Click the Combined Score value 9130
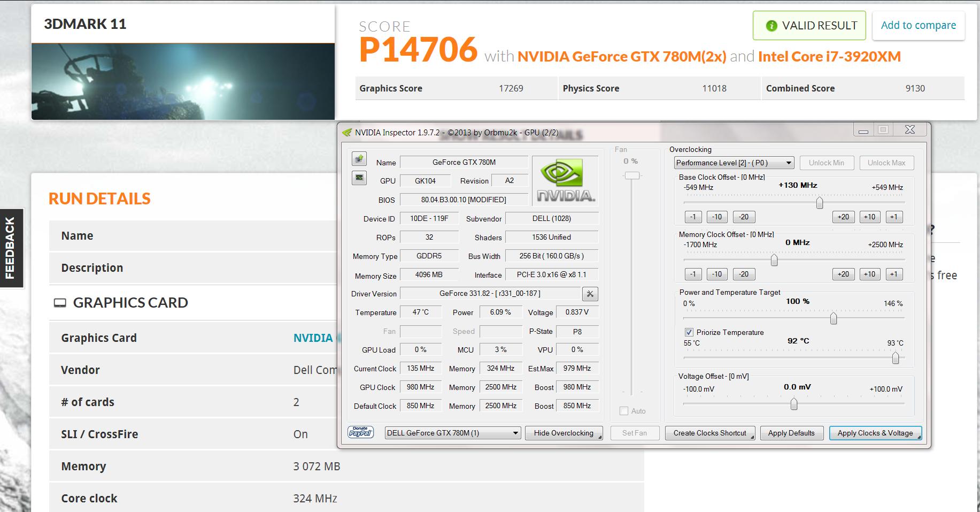Image resolution: width=980 pixels, height=512 pixels. click(x=915, y=88)
